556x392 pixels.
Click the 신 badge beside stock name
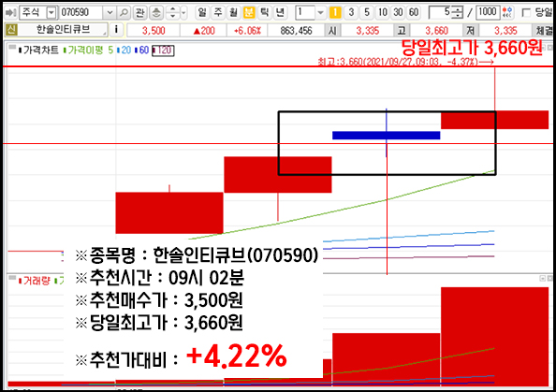coord(11,30)
